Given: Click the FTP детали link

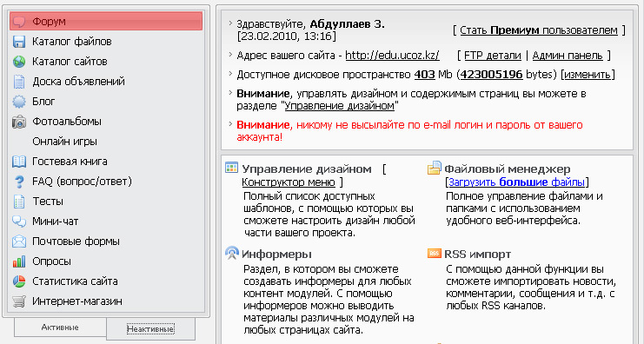Looking at the screenshot, I should coord(493,56).
